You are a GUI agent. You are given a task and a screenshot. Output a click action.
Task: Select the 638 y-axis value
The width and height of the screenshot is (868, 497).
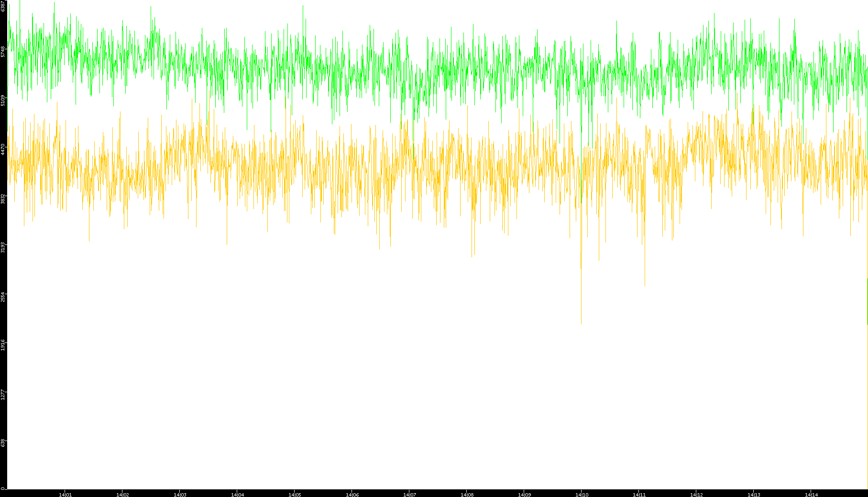3,442
